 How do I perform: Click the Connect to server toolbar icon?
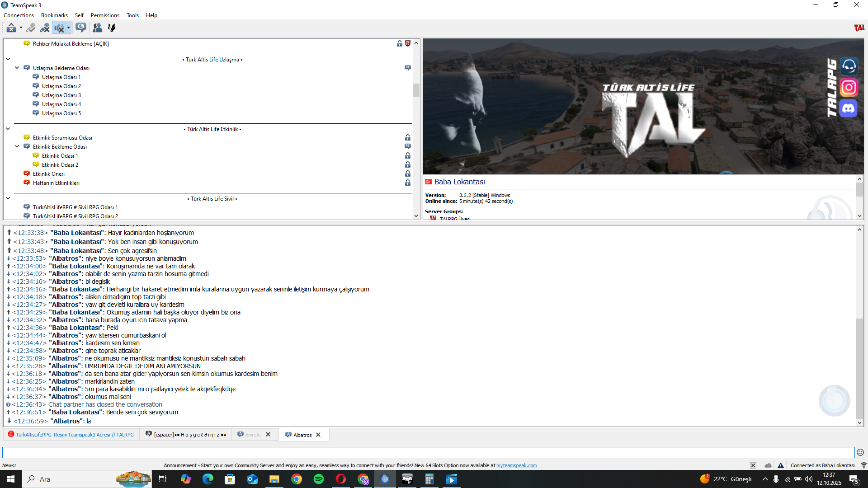tap(11, 28)
